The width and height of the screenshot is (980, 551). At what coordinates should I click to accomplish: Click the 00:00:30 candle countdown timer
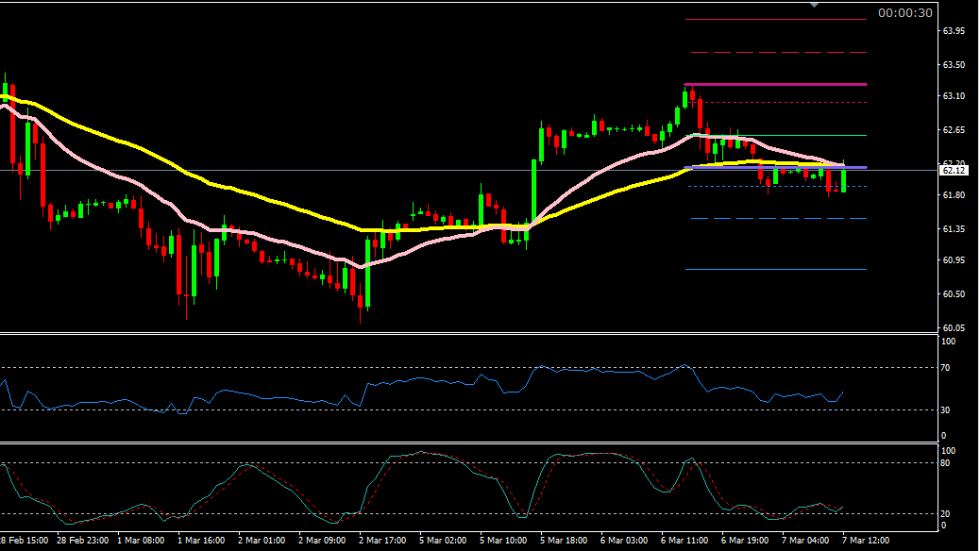[905, 12]
